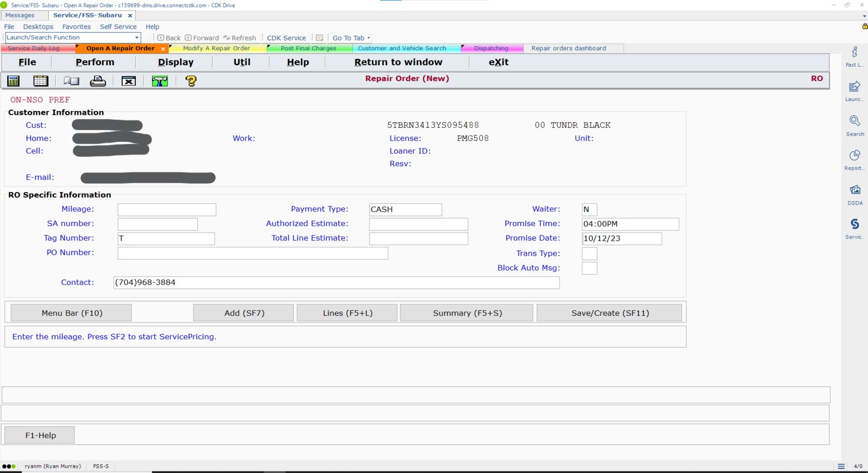Click the eXit menu item
Image resolution: width=868 pixels, height=473 pixels.
[499, 62]
